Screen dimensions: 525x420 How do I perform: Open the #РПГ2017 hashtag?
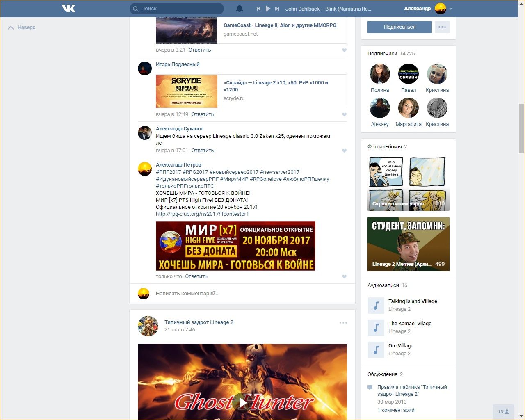pyautogui.click(x=168, y=172)
